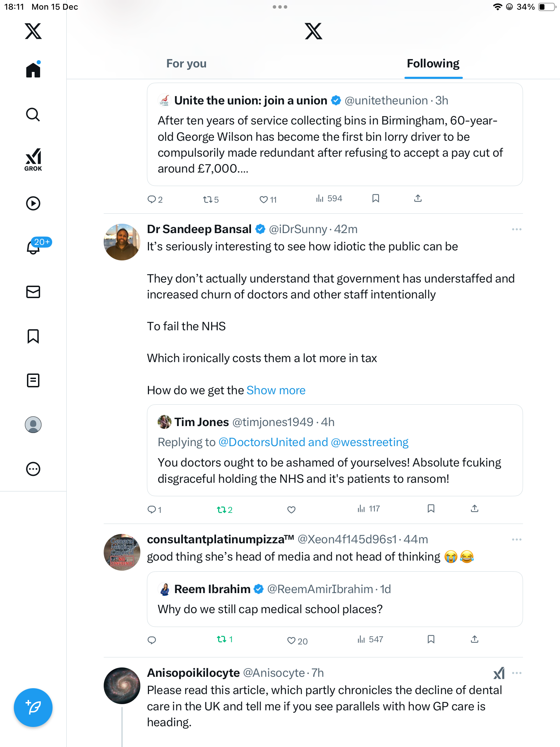Undo repost on Dr Sandeep Bansal's post
560x747 pixels.
[x=224, y=509]
